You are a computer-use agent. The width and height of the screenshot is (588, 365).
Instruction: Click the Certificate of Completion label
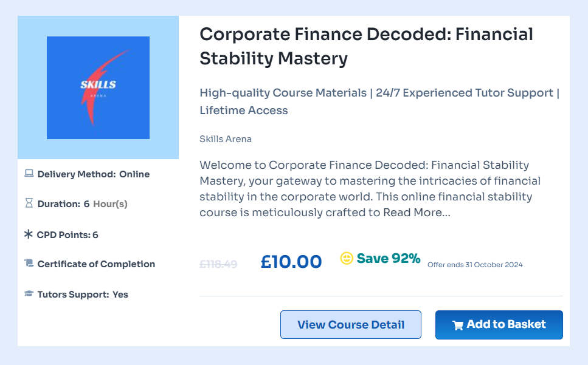(x=96, y=264)
